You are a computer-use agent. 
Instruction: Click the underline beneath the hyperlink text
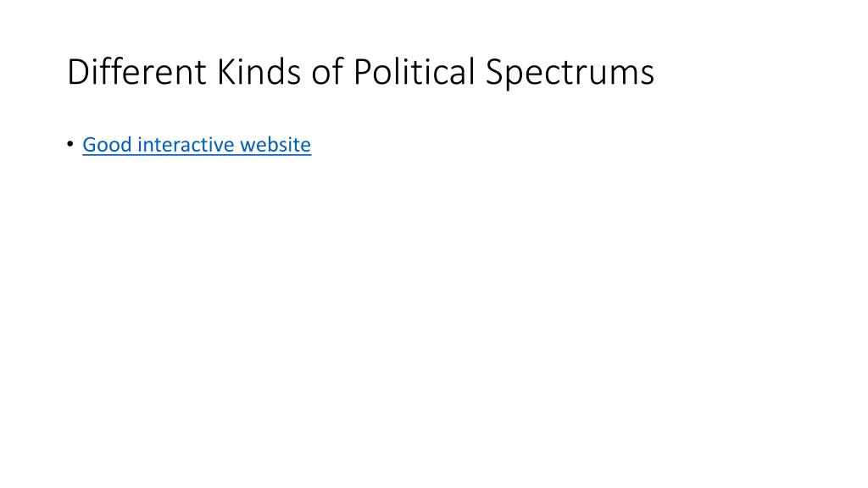pos(197,155)
